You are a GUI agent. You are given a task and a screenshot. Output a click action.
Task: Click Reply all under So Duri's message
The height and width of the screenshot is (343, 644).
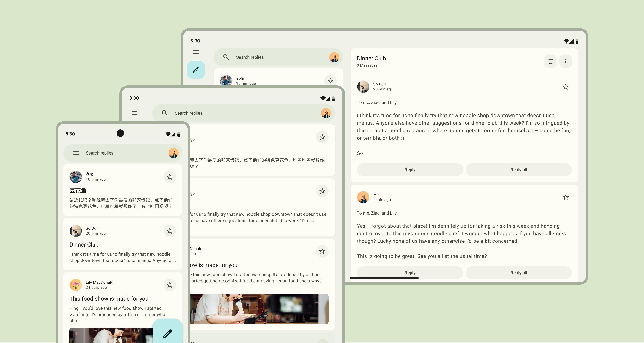519,170
